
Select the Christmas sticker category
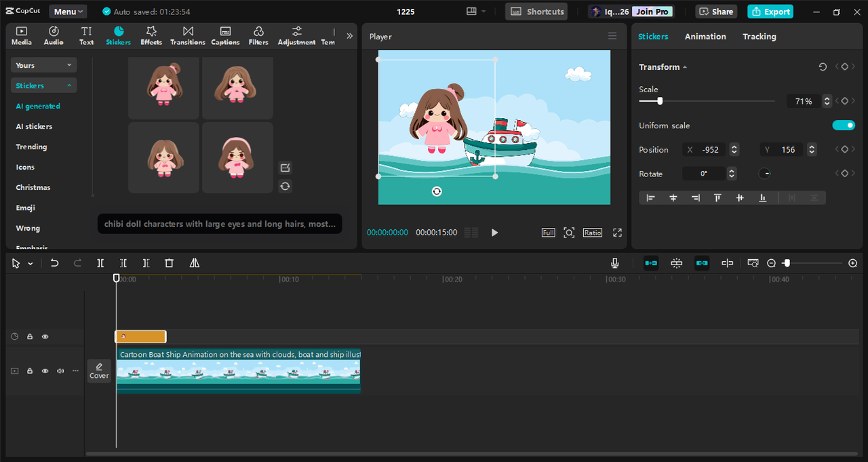(33, 187)
